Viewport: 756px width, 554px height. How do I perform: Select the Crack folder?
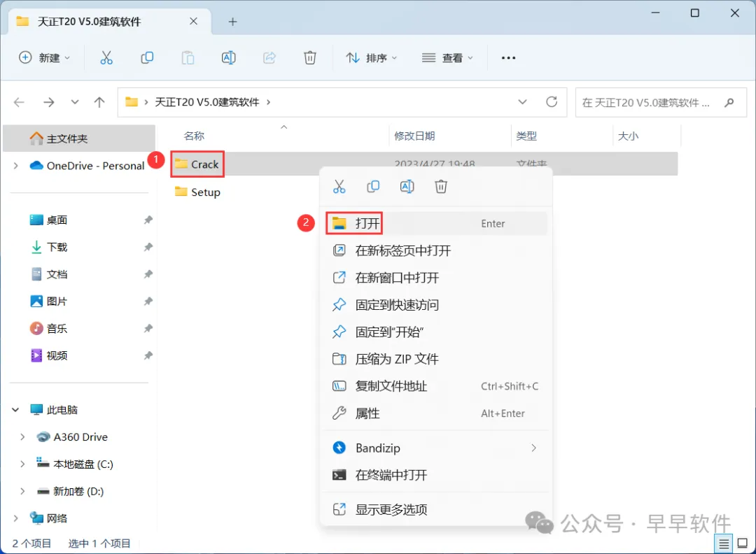point(197,164)
